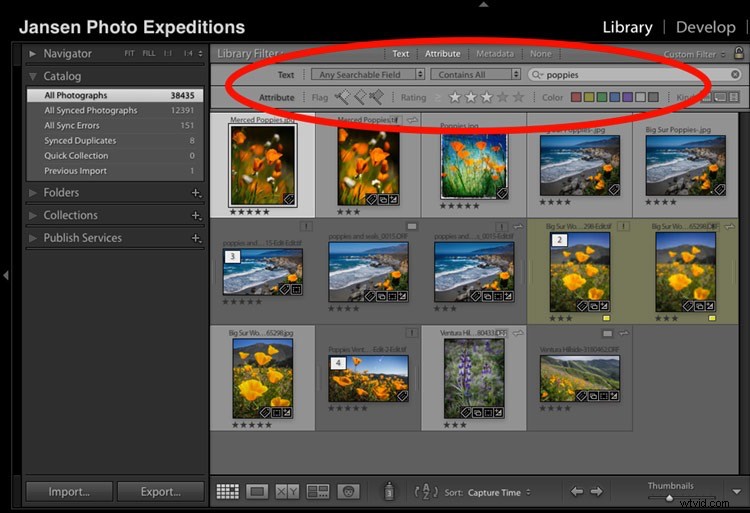Select the Metadata filter tab

(x=495, y=54)
